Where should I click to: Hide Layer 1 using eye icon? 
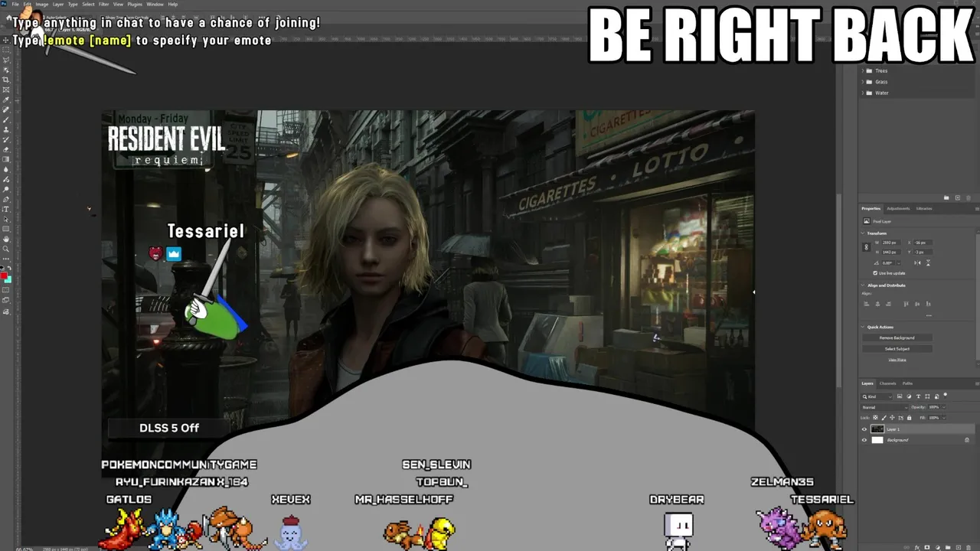click(x=864, y=429)
